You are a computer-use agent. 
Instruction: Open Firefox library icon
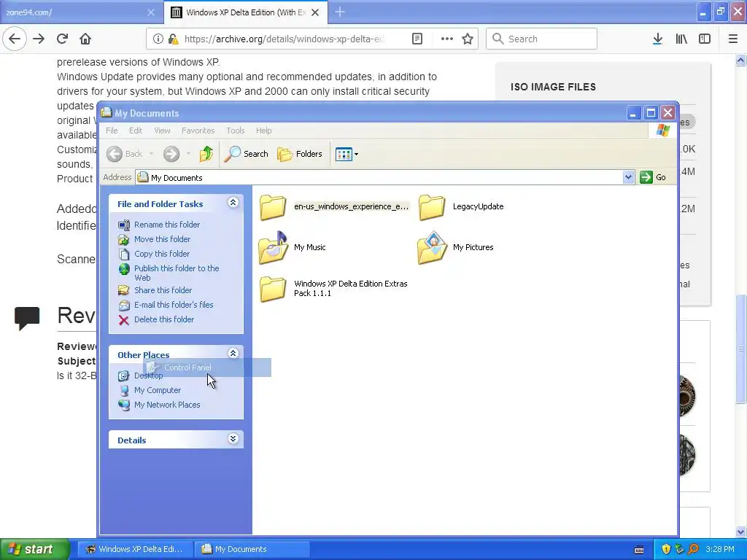(x=681, y=39)
